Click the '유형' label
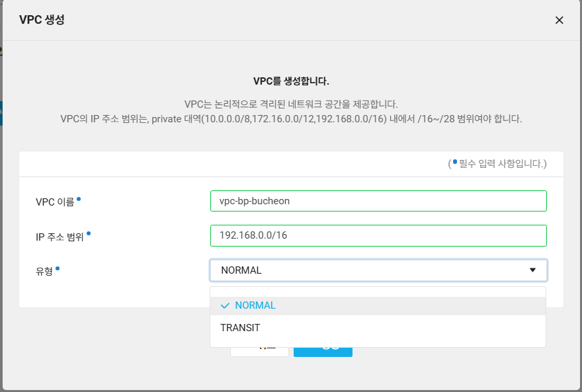The height and width of the screenshot is (392, 582). pos(44,272)
